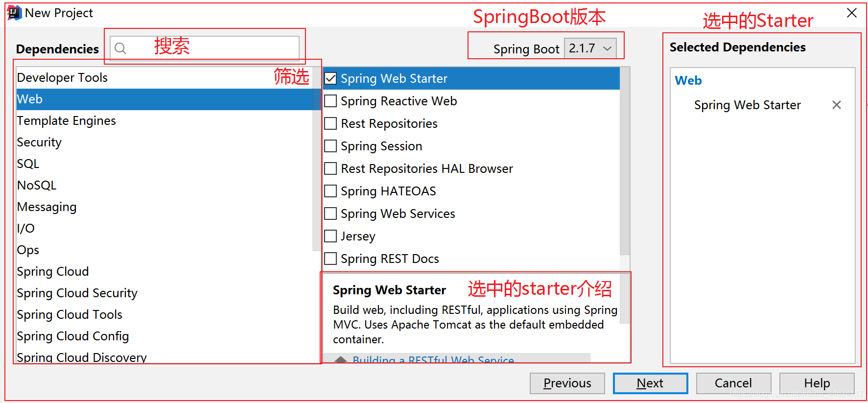
Task: Click the category list scrollbar
Action: coord(316,159)
